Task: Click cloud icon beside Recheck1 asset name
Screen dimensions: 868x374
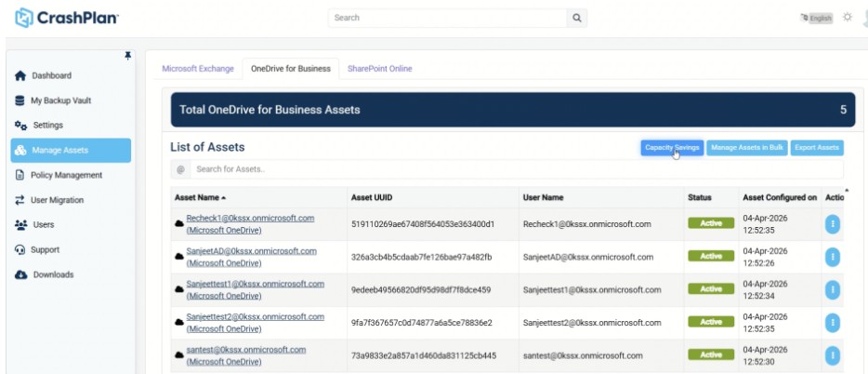Action: (179, 224)
